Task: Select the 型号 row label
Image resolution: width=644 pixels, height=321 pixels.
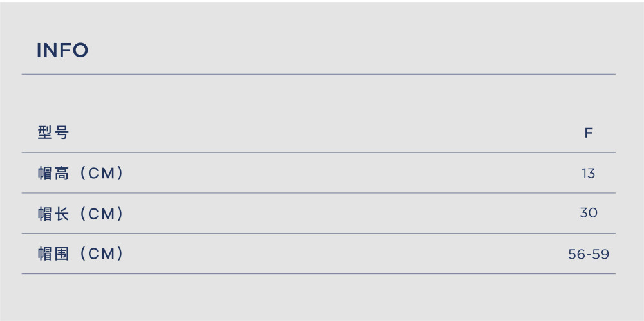Action: tap(53, 133)
